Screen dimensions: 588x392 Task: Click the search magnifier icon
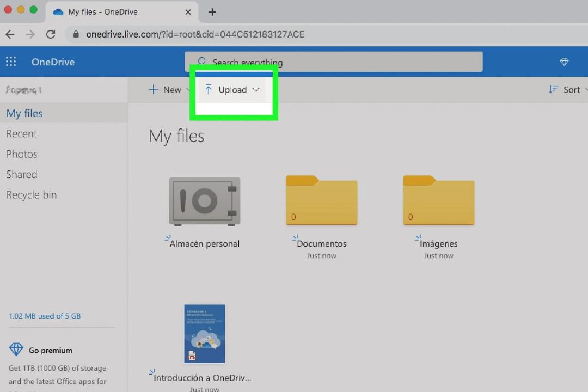tap(201, 61)
